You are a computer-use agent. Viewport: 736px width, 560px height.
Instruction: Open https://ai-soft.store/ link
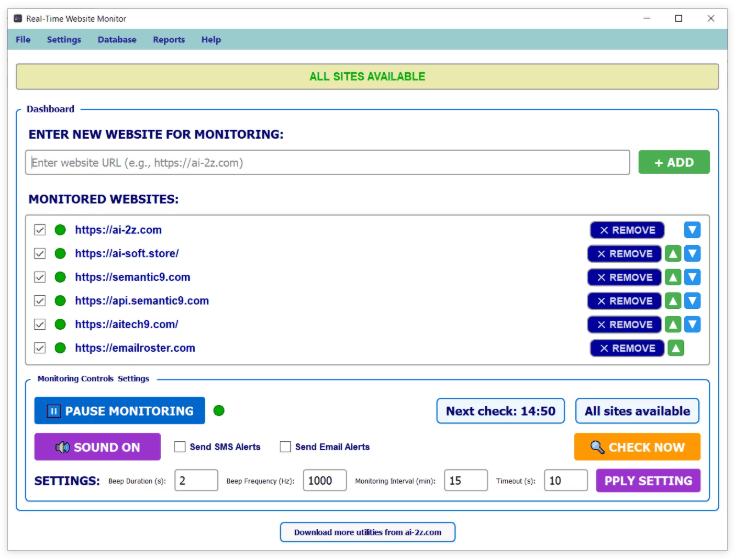click(x=127, y=253)
